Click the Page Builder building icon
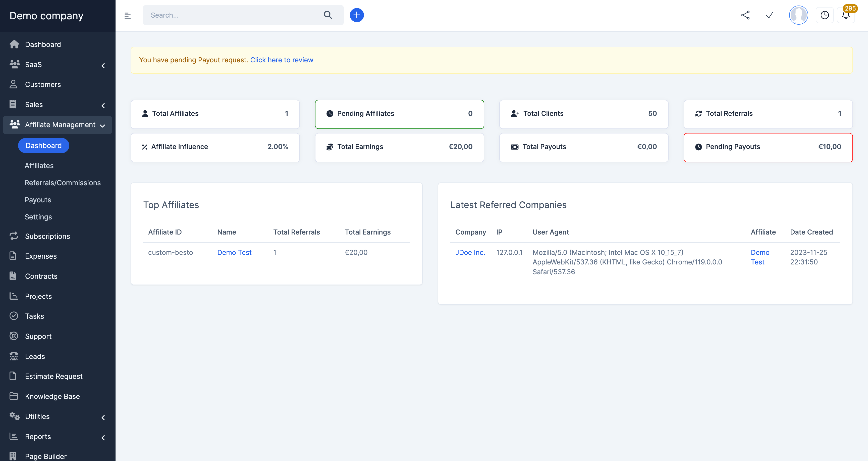Viewport: 868px width, 461px height. (13, 456)
